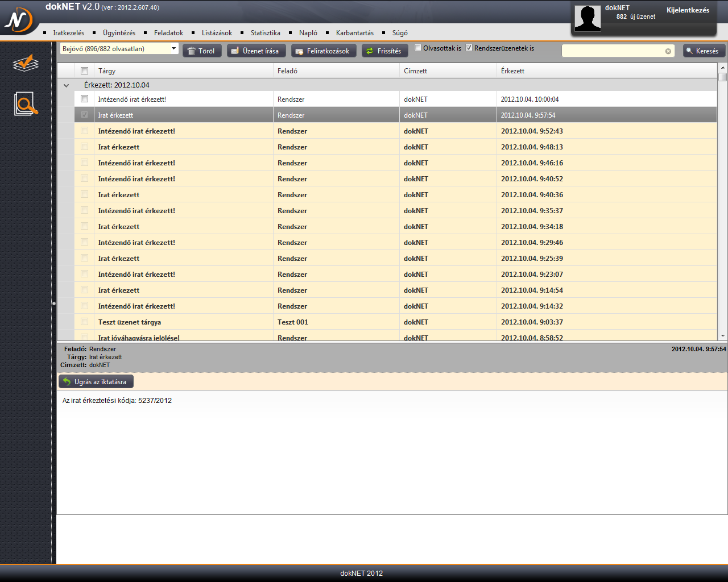
Task: Click the Töröl button
Action: [202, 51]
